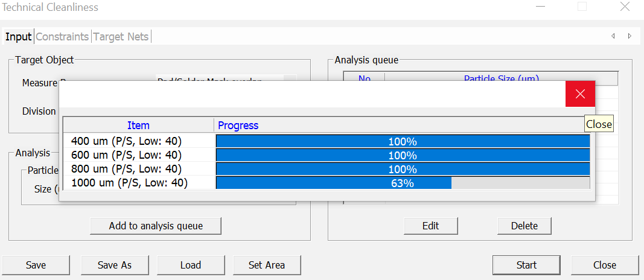Click the Edit button under Analysis queue

430,226
